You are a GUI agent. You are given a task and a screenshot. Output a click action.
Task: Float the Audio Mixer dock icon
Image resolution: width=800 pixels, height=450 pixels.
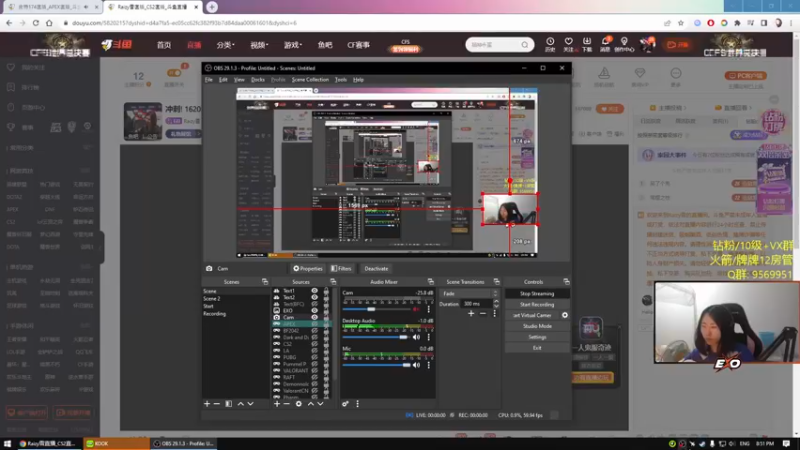point(431,282)
